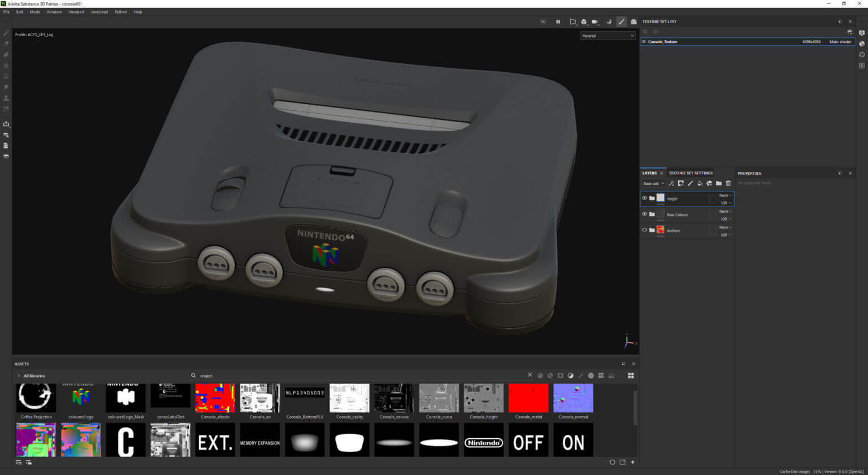Open the 3D/2D view mode cube dropdown

pos(584,21)
